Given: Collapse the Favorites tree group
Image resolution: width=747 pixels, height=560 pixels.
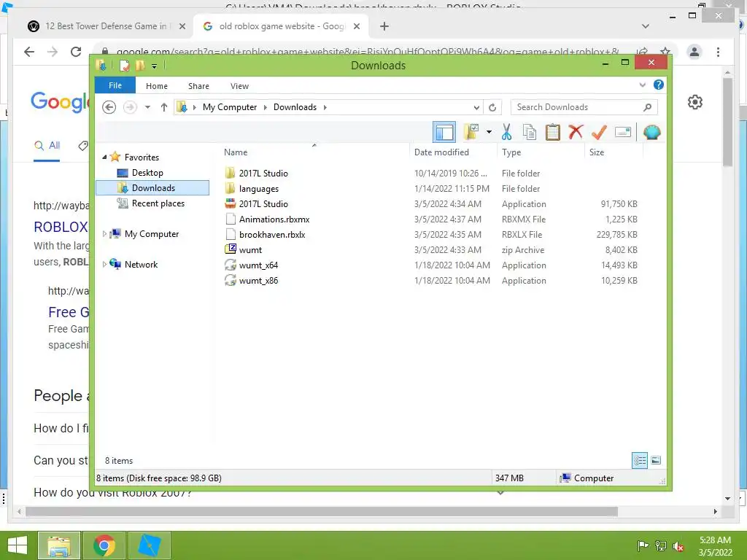Looking at the screenshot, I should coord(104,157).
